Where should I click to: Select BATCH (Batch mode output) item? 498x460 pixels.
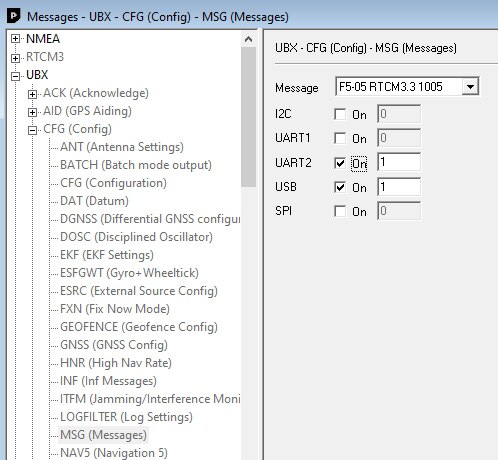(x=136, y=165)
